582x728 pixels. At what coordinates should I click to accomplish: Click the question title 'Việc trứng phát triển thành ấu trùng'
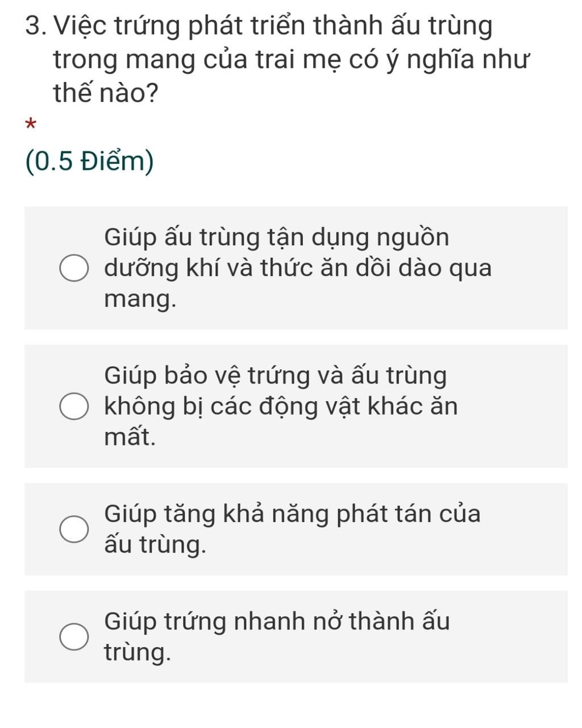pos(276,27)
